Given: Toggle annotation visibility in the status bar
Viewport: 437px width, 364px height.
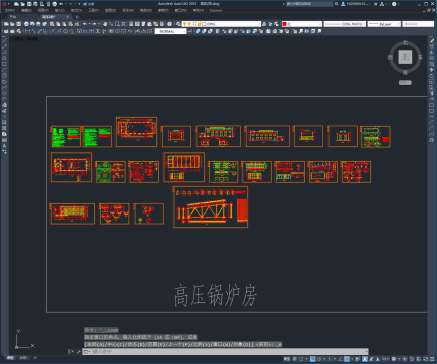Looking at the screenshot, I should coord(365,359).
